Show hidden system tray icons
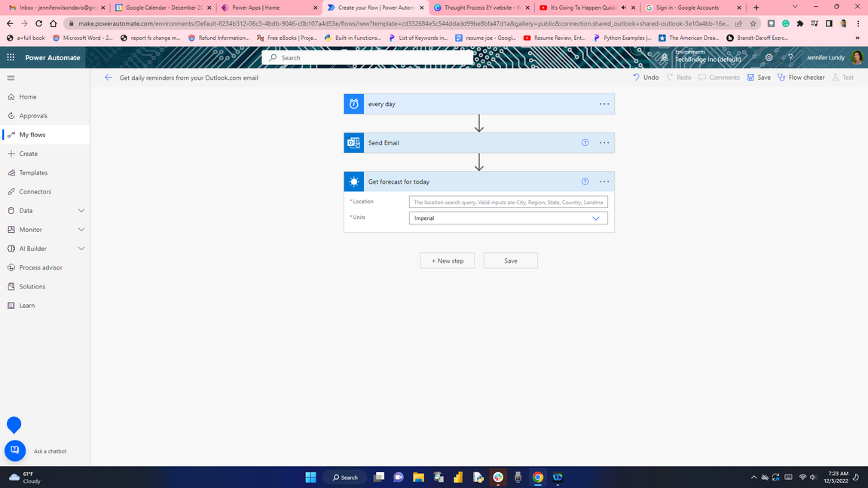868x488 pixels. tap(753, 477)
